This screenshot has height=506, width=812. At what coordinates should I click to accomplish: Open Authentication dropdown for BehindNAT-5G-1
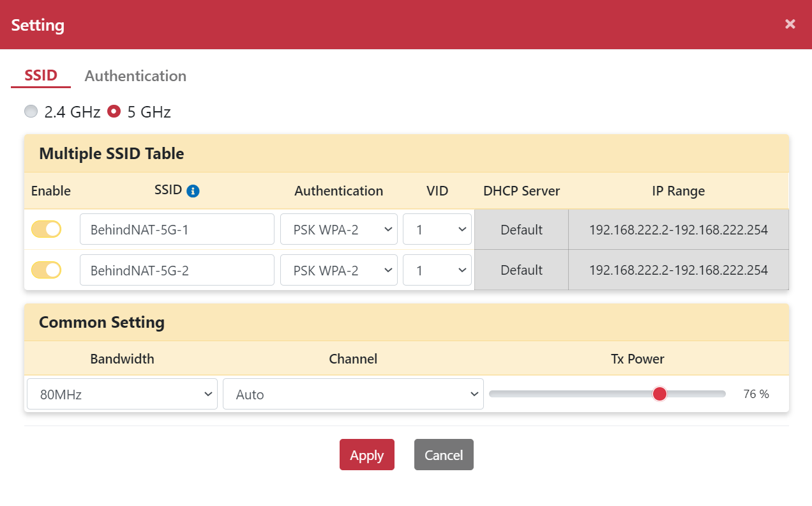339,229
